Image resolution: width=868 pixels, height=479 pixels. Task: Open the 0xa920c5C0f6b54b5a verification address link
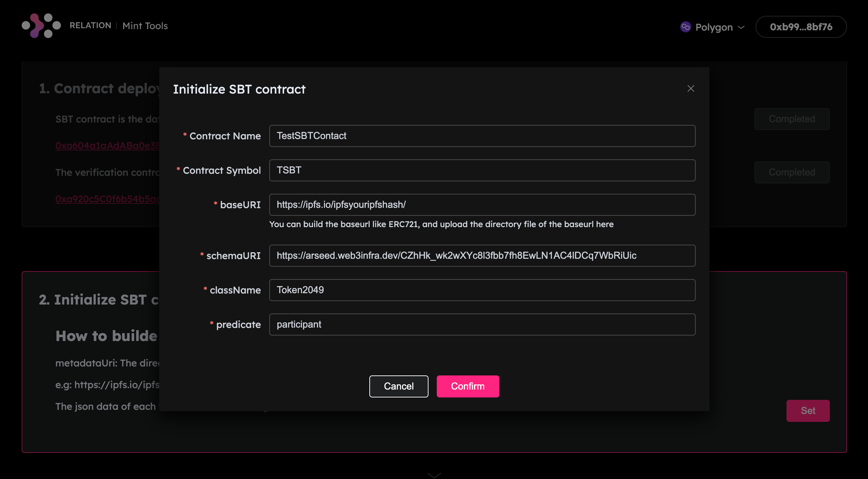point(107,199)
